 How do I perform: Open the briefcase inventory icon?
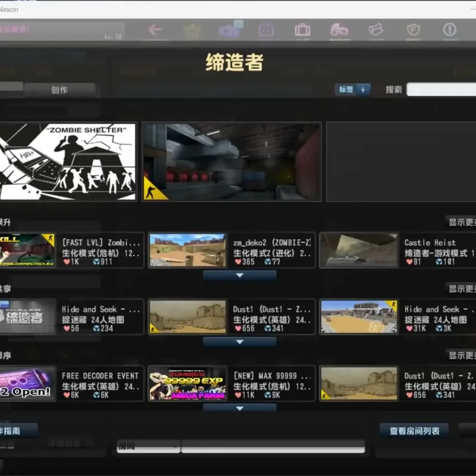click(x=302, y=30)
